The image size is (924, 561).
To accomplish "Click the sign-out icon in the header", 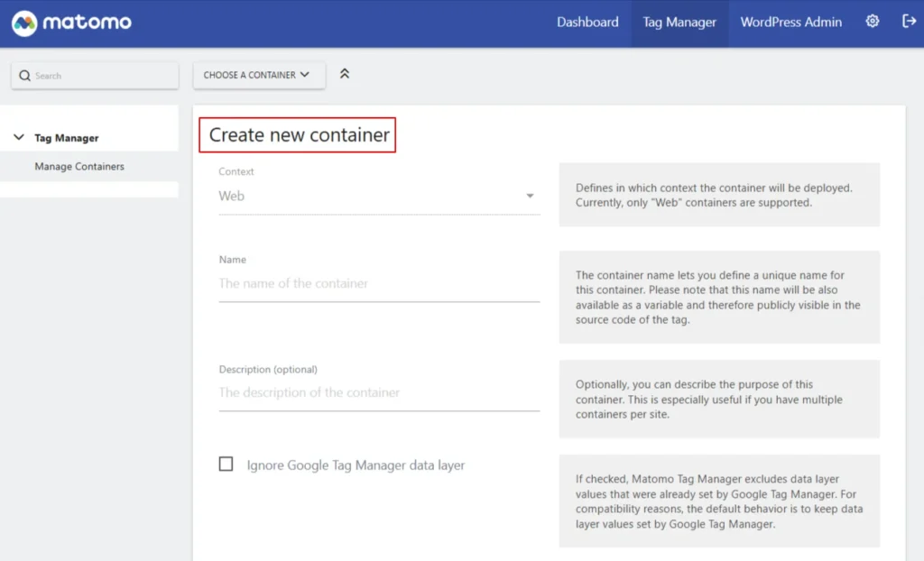I will coord(909,22).
